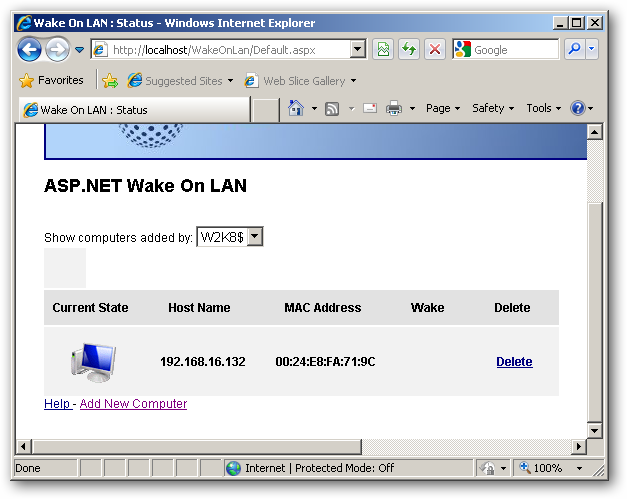
Task: Click the horizontal scrollbar left arrow
Action: (x=23, y=446)
